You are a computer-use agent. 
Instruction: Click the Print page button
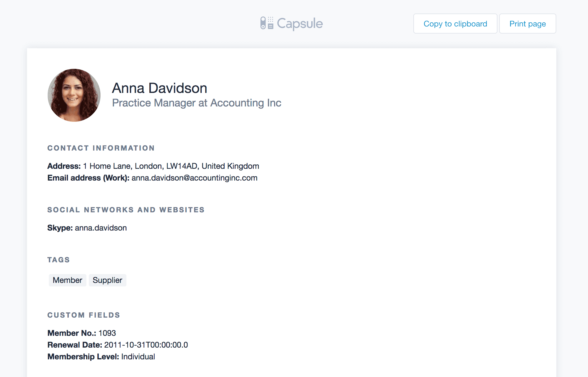tap(527, 24)
